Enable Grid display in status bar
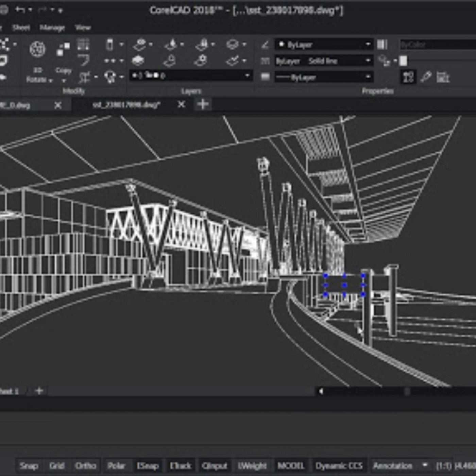The width and height of the screenshot is (476, 476). click(x=56, y=465)
